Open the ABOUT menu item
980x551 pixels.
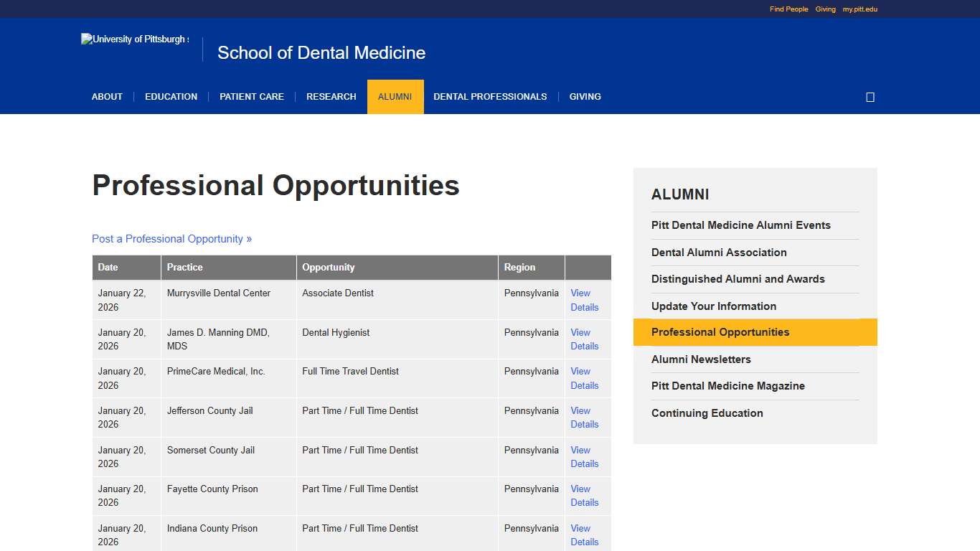(107, 96)
